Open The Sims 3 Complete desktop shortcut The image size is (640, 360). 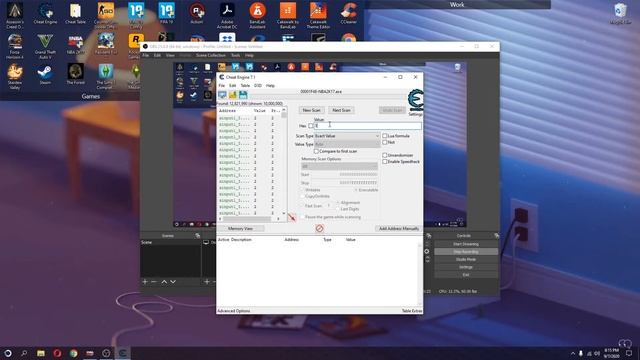coord(106,76)
